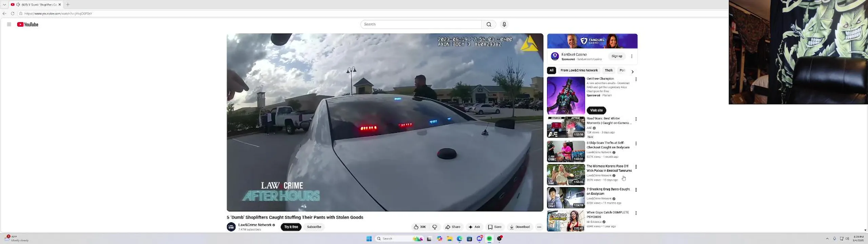Screen dimensions: 868x244
Task: Mute audio on the YouTube tab
Action: pos(18,4)
